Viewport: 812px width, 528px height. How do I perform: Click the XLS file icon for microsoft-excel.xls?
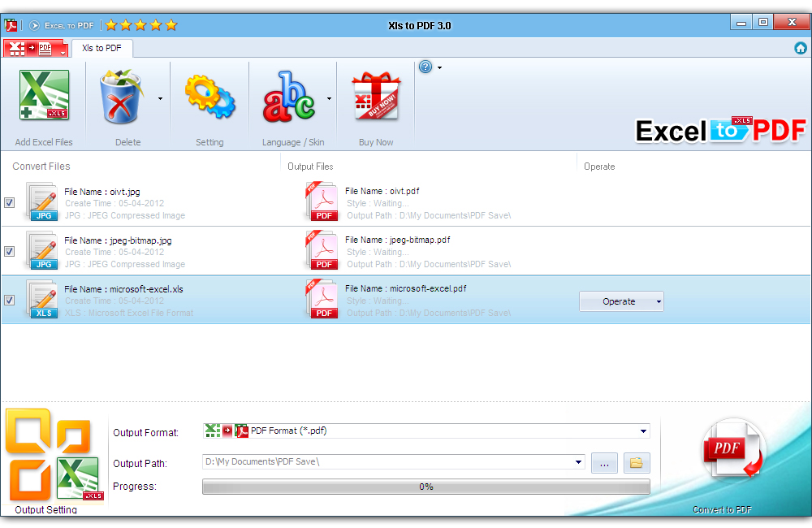42,300
